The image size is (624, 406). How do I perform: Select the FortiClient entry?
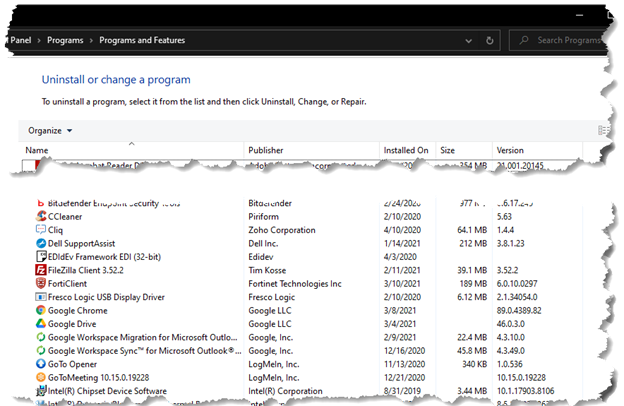(x=302, y=284)
